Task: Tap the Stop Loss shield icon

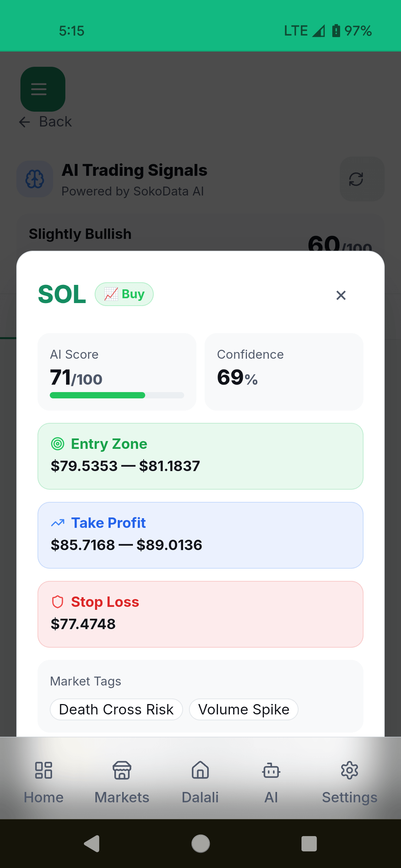Action: click(x=58, y=602)
